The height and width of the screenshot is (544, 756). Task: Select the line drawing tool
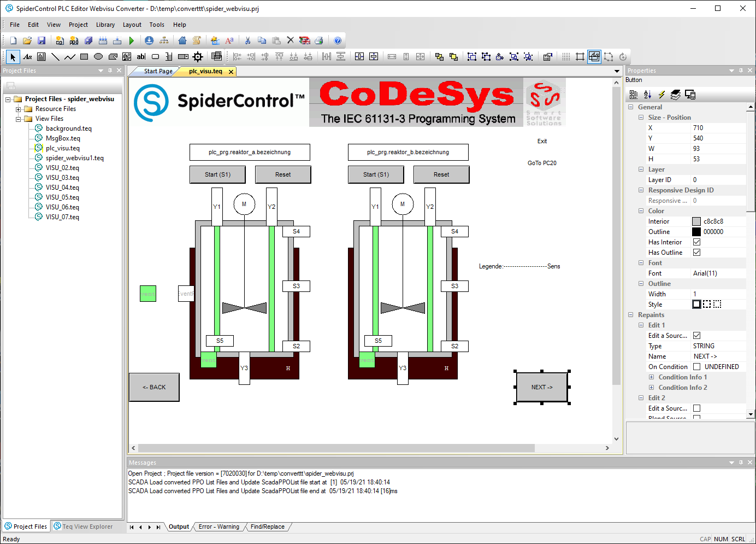[55, 56]
